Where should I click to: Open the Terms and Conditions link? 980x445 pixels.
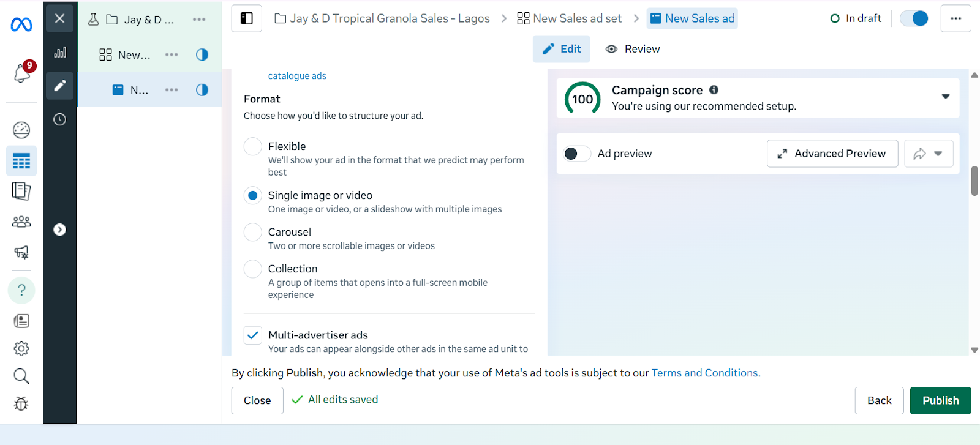tap(704, 373)
